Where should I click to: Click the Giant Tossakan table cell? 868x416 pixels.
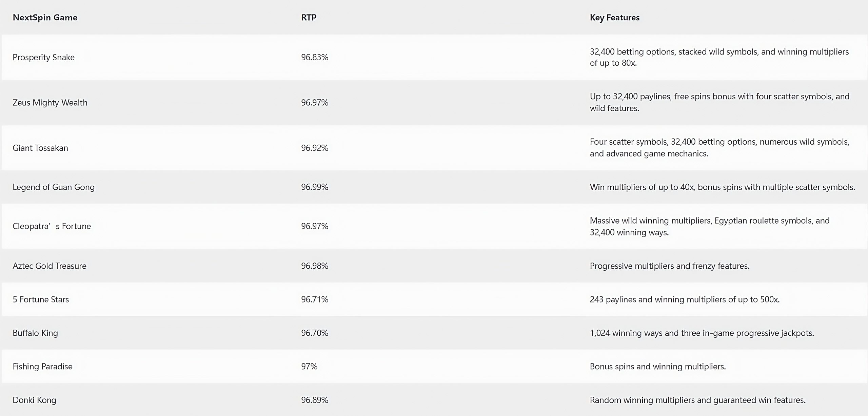[40, 148]
